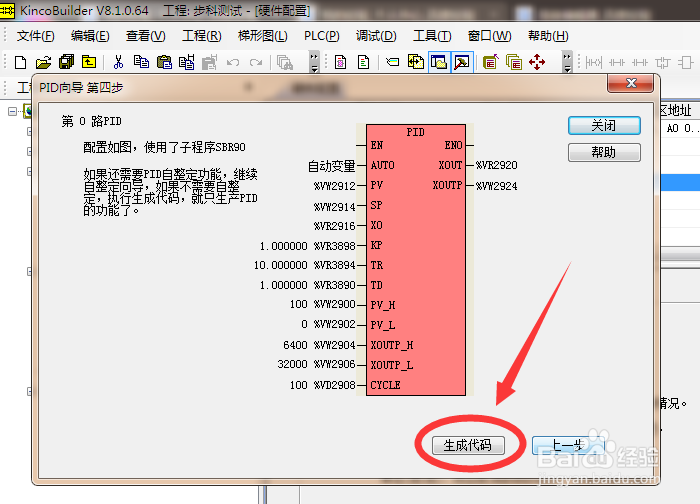Viewport: 700px width, 504px height.
Task: Open the 文件(F) menu
Action: coord(36,36)
